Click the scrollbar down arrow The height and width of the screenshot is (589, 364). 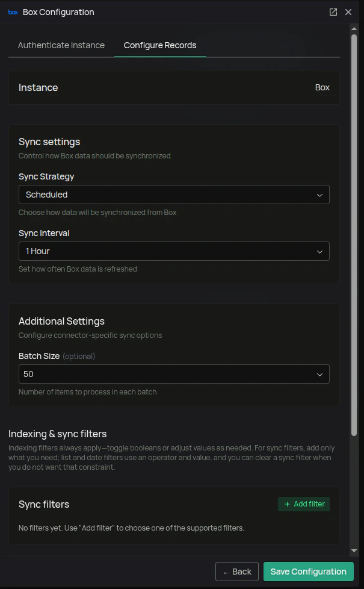click(354, 550)
